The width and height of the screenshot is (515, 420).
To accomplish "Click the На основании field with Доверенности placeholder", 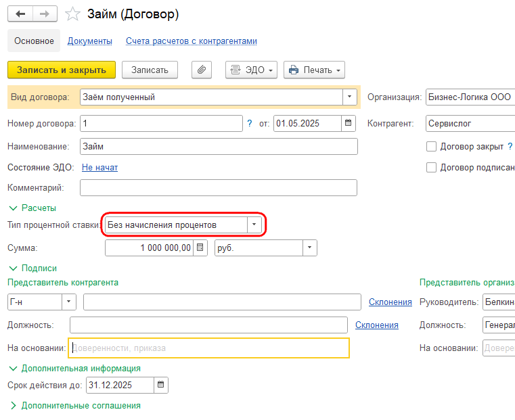I will click(208, 348).
